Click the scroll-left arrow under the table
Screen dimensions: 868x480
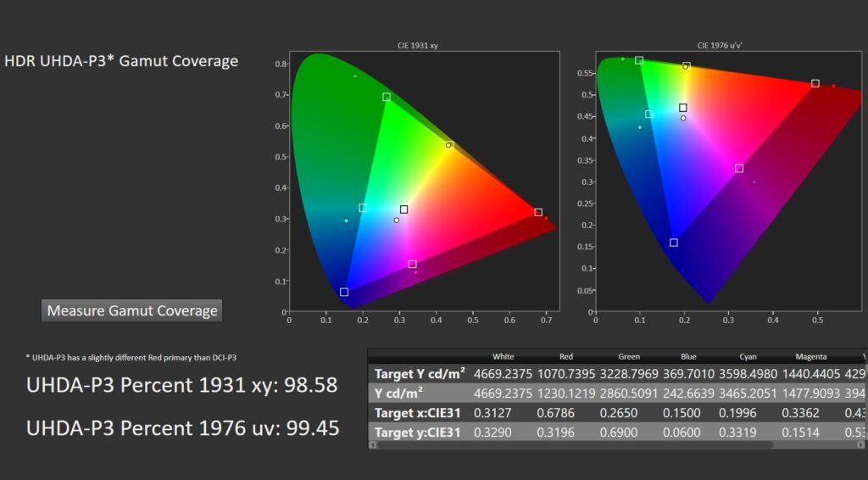(x=373, y=444)
